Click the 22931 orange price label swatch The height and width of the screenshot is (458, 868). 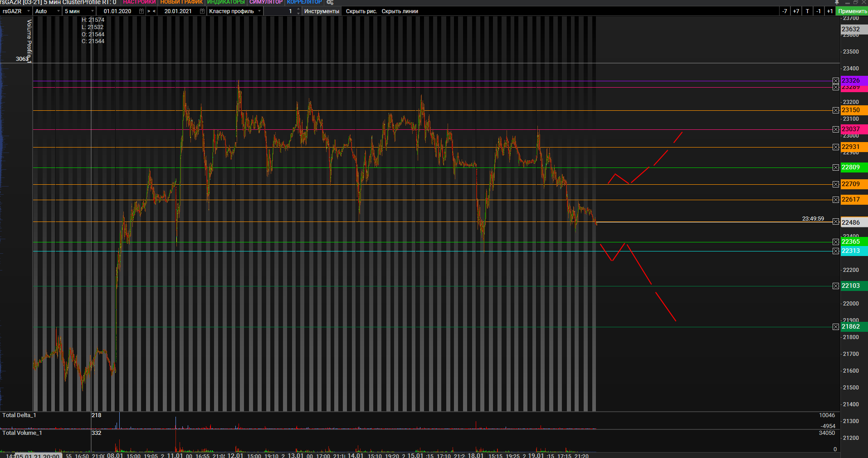[853, 147]
